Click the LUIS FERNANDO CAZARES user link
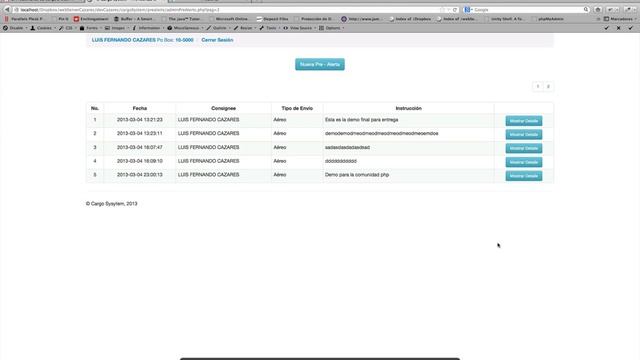Viewport: 640px width, 360px height. [124, 40]
